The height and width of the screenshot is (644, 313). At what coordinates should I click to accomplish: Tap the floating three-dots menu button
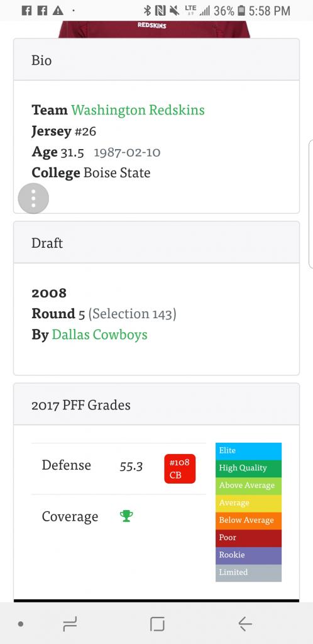tap(33, 199)
